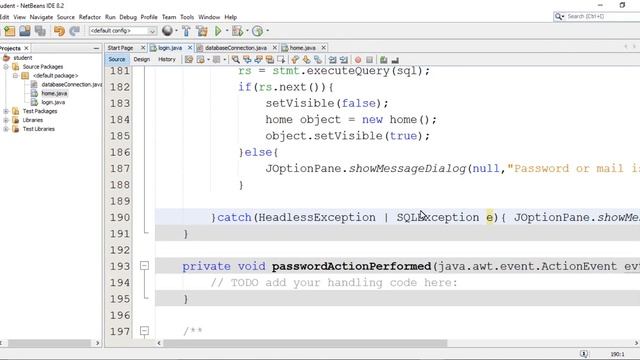
Task: Click the Shift Line Left icon
Action: point(333,60)
